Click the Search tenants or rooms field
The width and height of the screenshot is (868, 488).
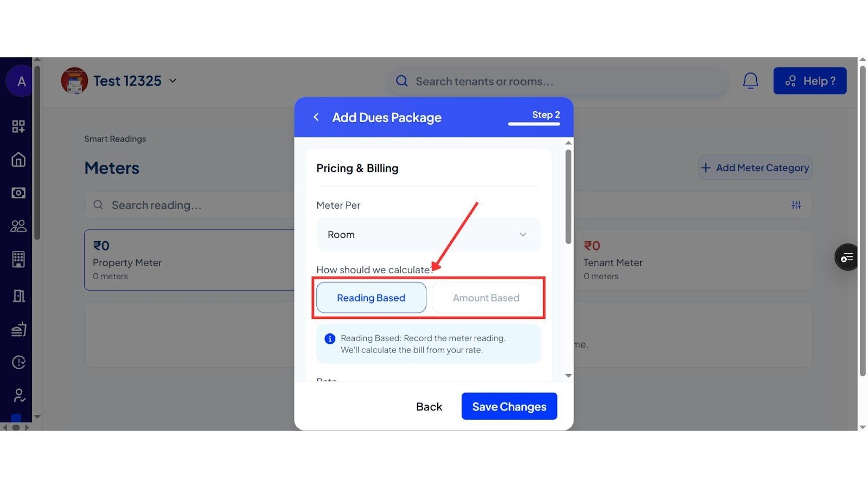[558, 81]
